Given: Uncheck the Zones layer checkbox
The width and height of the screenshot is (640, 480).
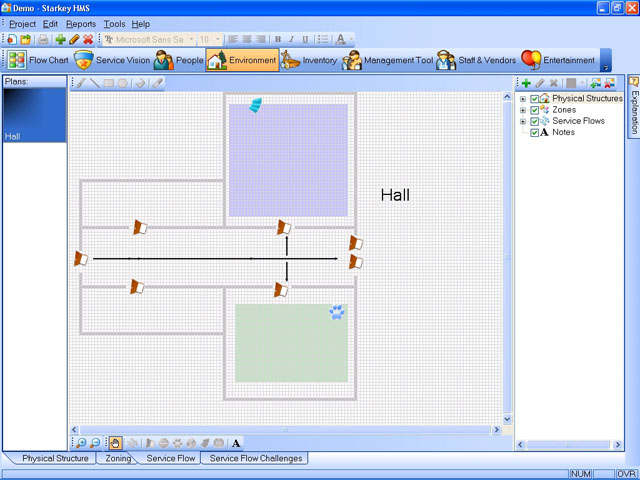Looking at the screenshot, I should 534,110.
